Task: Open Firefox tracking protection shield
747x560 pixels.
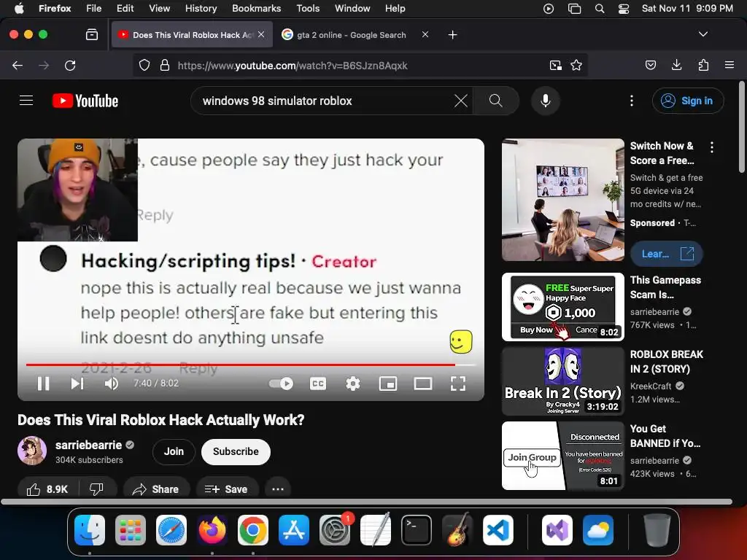Action: [144, 65]
